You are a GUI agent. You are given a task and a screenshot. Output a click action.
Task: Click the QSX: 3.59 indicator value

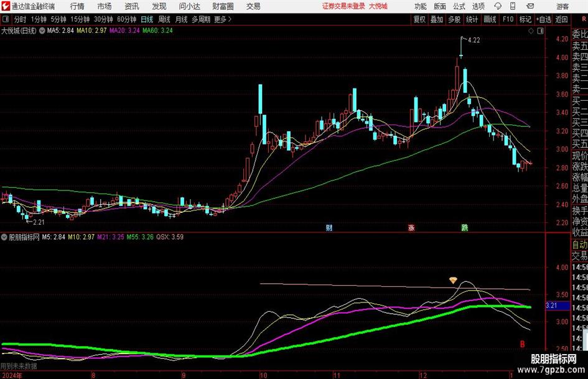tap(170, 237)
